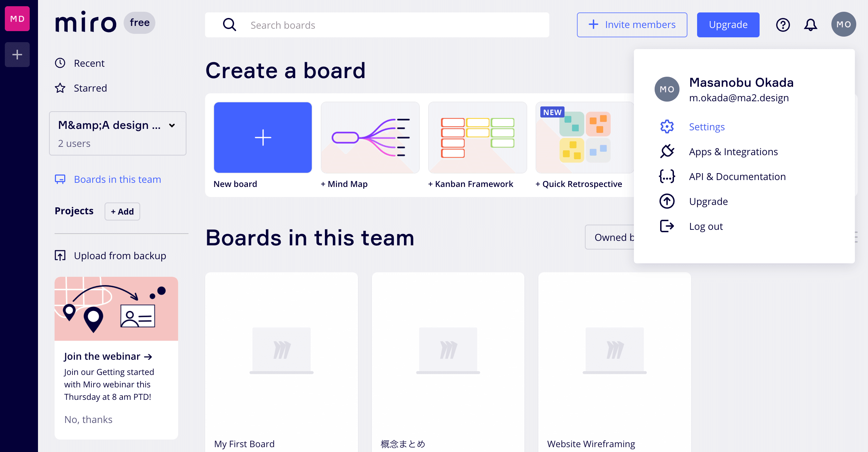Click the Invite members button
Screen dimensions: 868x452
631,24
